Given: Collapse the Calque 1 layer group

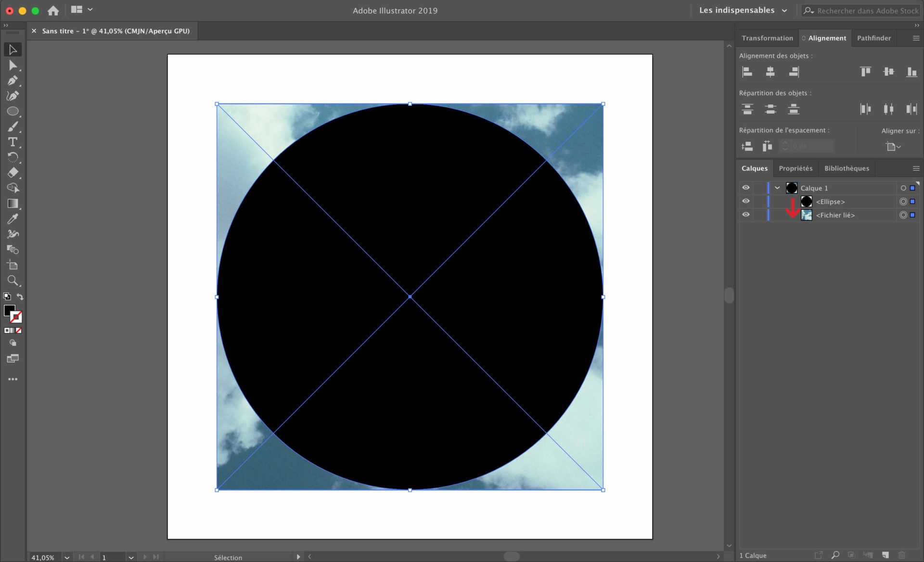Looking at the screenshot, I should pos(777,188).
